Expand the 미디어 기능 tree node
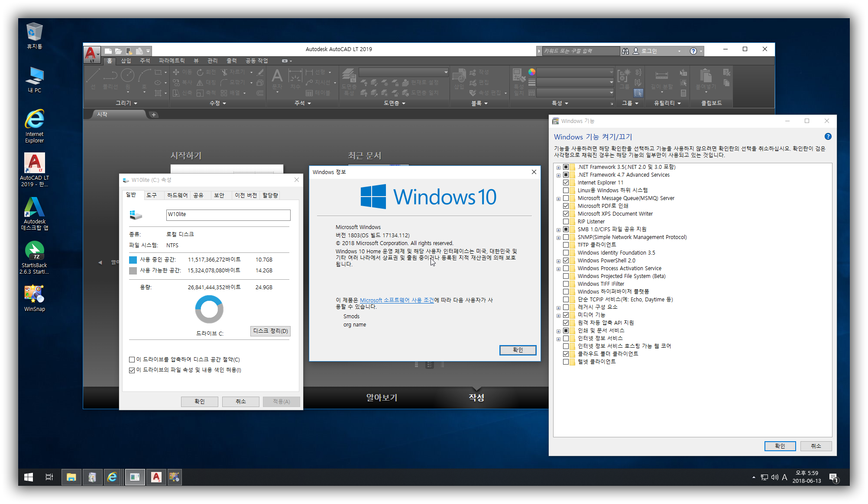This screenshot has height=504, width=868. [558, 316]
